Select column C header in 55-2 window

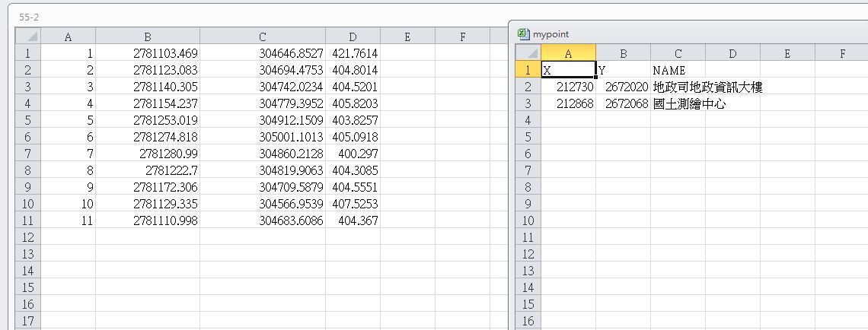pos(263,37)
